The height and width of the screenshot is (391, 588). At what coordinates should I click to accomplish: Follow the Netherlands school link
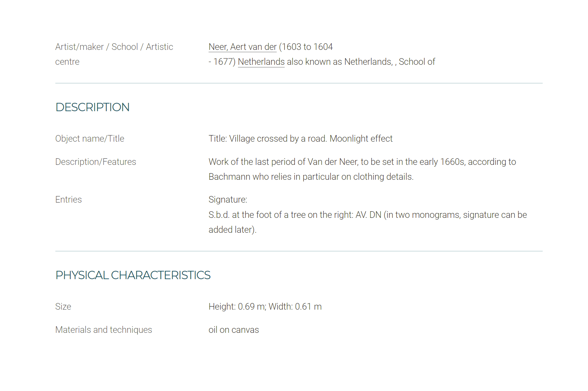tap(261, 62)
